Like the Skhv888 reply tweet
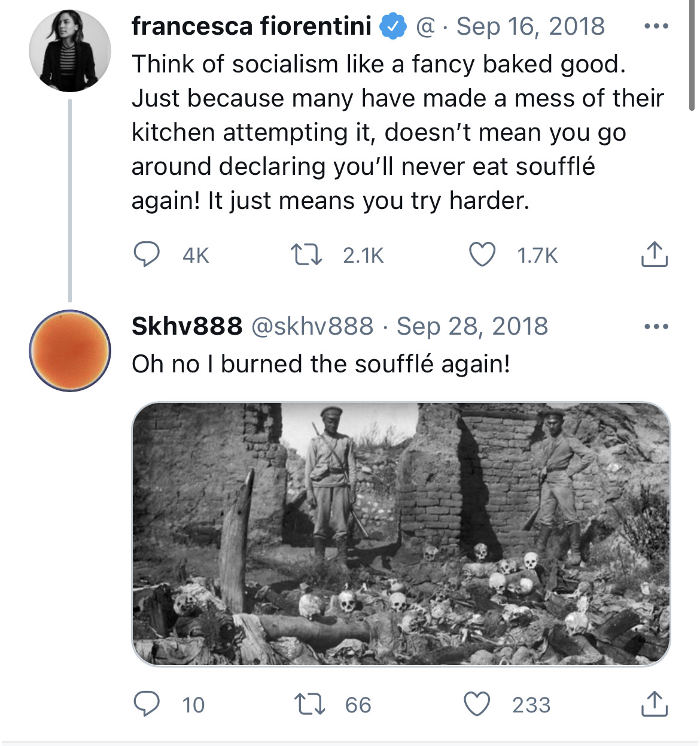Viewport: 700px width, 746px height. pos(477,704)
